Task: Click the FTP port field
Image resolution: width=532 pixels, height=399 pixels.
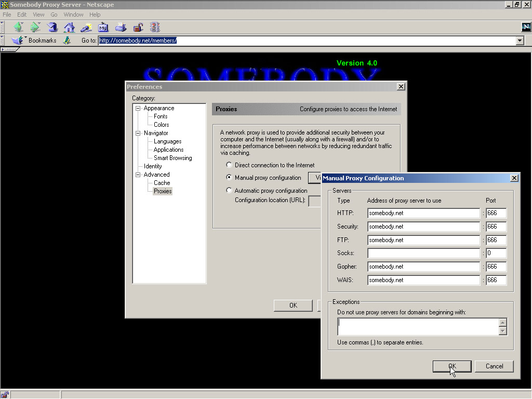Action: (x=496, y=240)
